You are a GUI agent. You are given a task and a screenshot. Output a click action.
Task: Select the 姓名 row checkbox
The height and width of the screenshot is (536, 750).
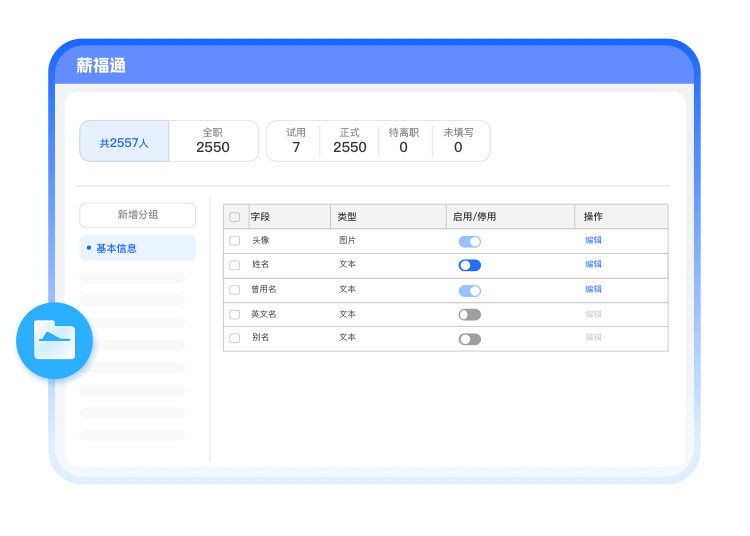coord(234,265)
